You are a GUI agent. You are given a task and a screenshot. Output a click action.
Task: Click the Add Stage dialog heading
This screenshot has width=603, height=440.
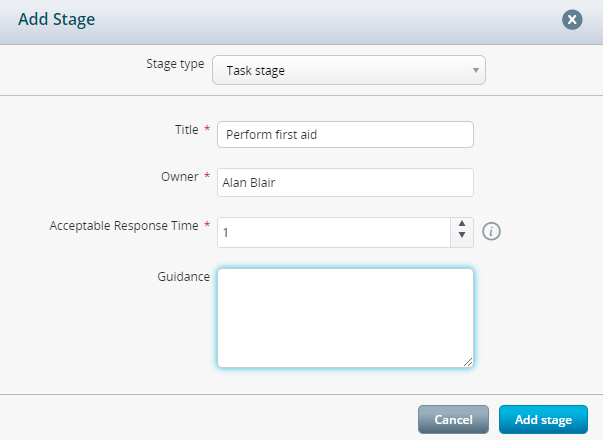(57, 19)
